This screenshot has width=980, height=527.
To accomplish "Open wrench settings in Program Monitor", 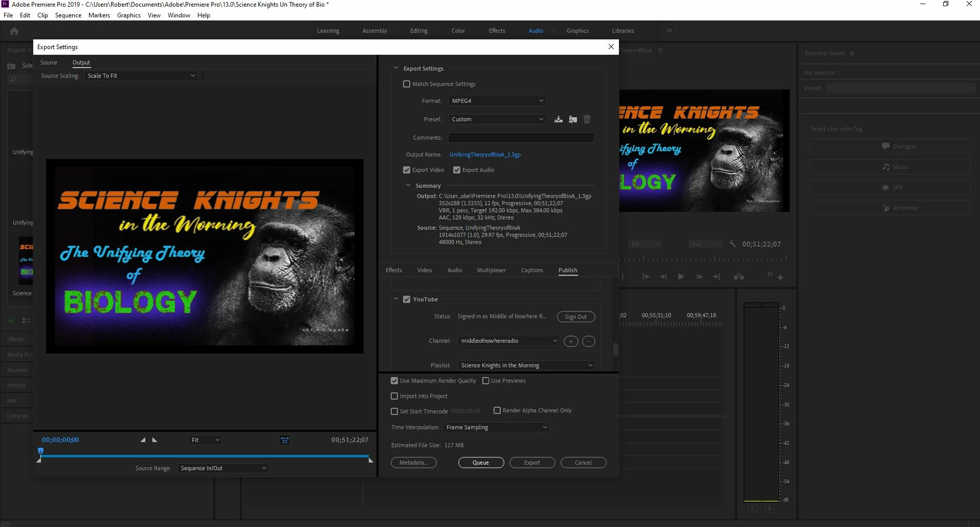I will pyautogui.click(x=732, y=244).
